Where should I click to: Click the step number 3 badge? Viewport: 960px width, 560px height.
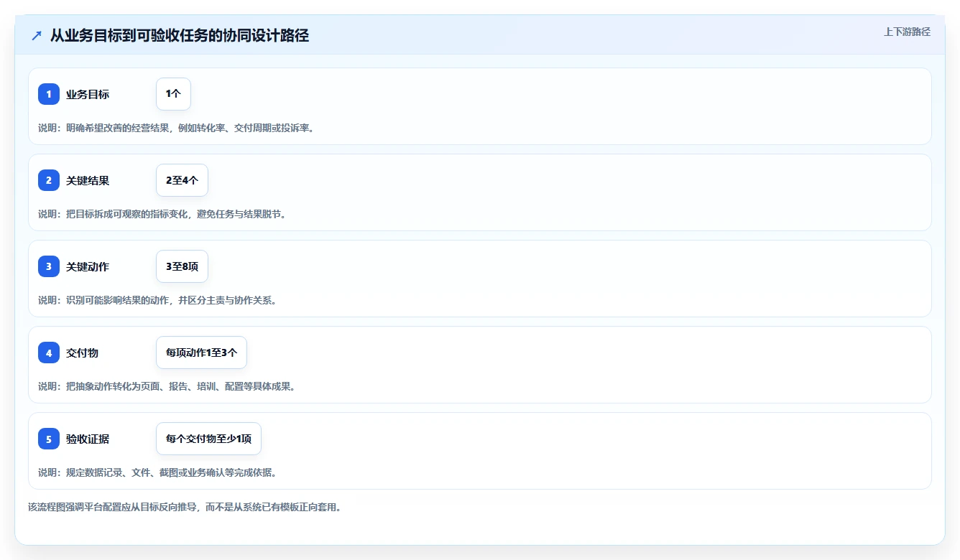49,266
